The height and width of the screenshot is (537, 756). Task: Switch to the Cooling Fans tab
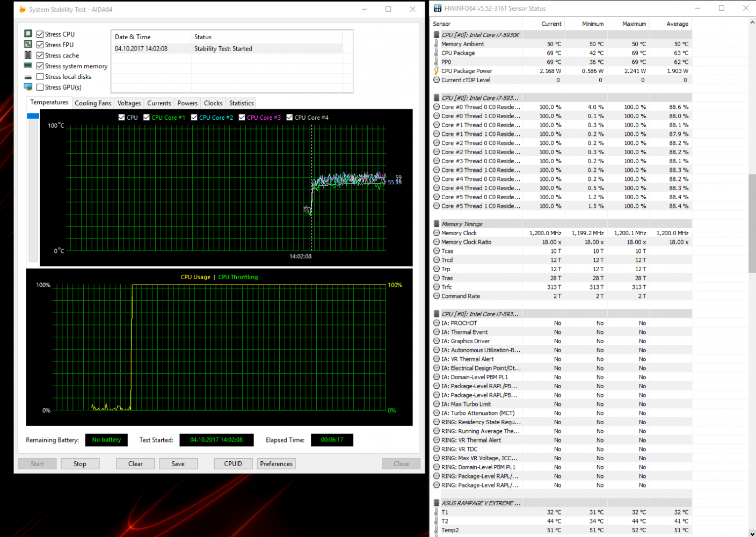coord(93,103)
